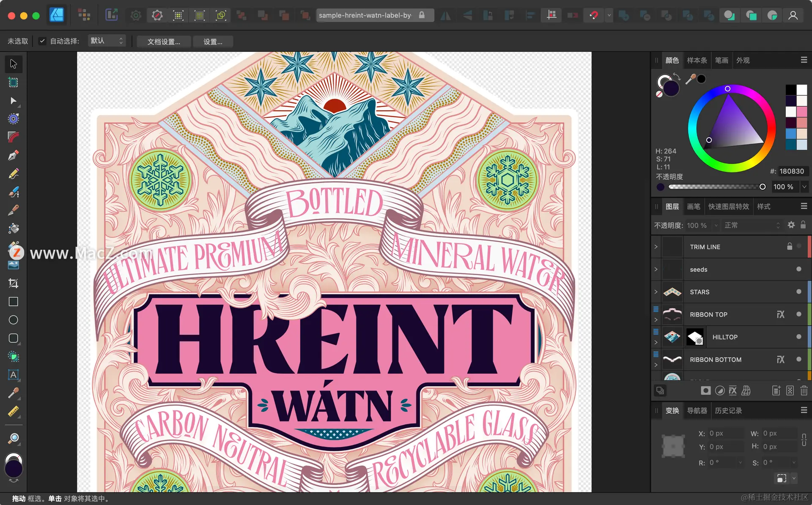This screenshot has width=812, height=505.
Task: Click the pink color swatch
Action: pyautogui.click(x=802, y=112)
